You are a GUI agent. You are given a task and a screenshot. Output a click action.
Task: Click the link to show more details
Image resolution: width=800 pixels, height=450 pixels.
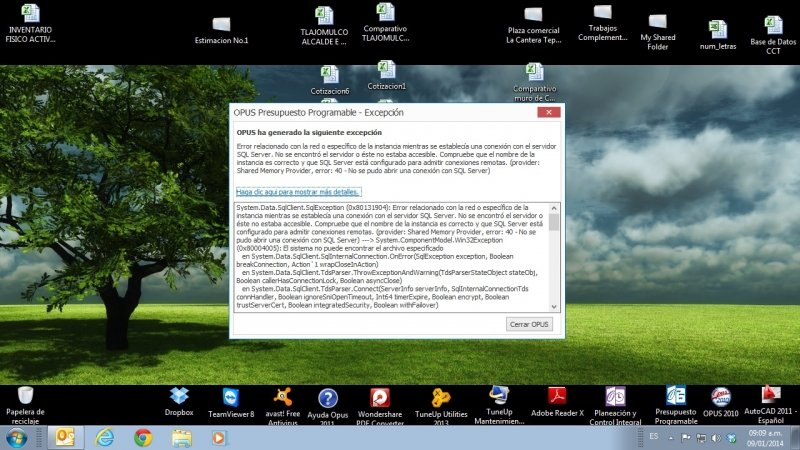click(298, 191)
